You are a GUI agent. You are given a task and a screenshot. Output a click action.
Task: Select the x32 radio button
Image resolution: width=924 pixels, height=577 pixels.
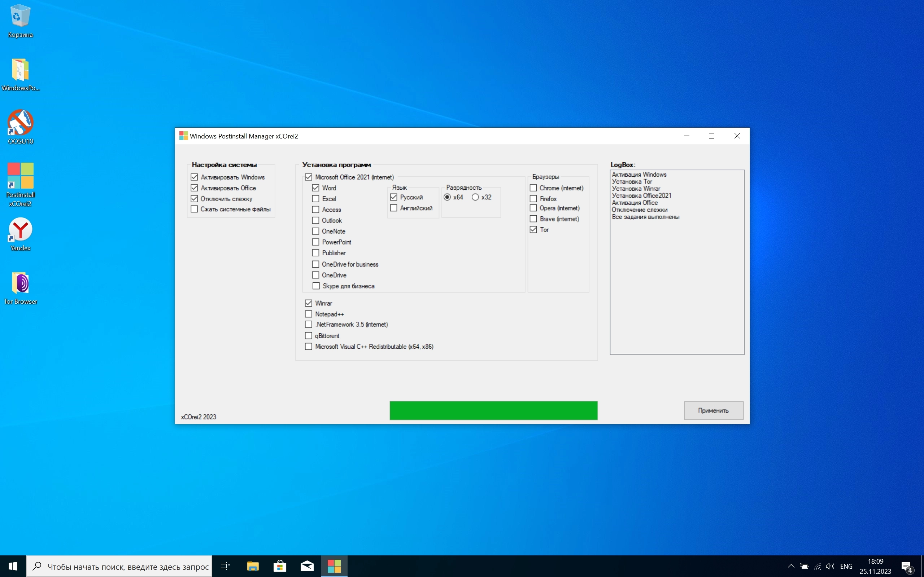click(475, 197)
